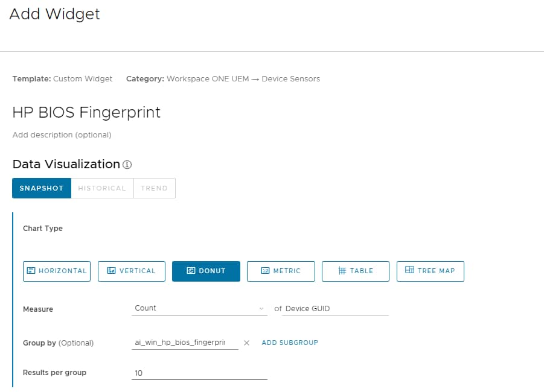Switch to the Snapshot view

[42, 188]
